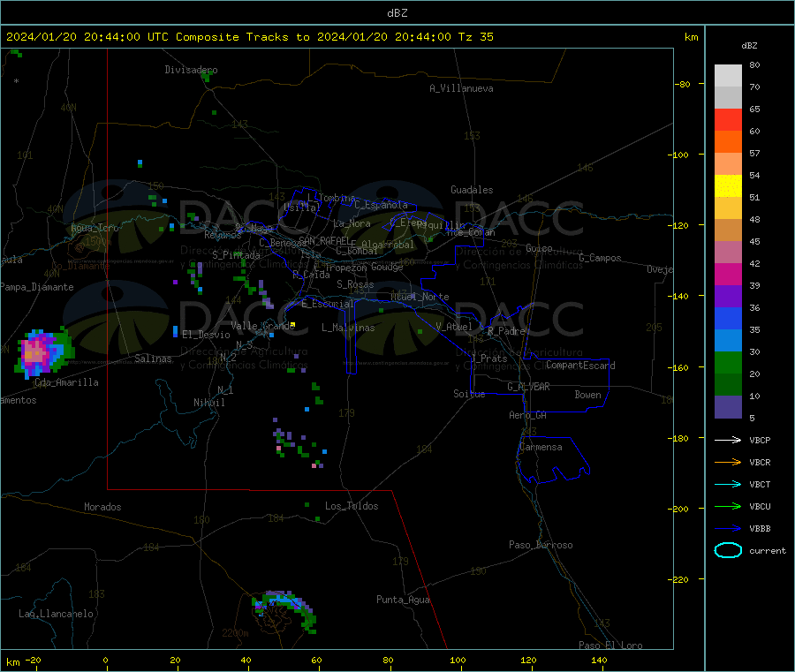This screenshot has height=672, width=795.
Task: Click the green VBCU arrow icon
Action: 728,506
